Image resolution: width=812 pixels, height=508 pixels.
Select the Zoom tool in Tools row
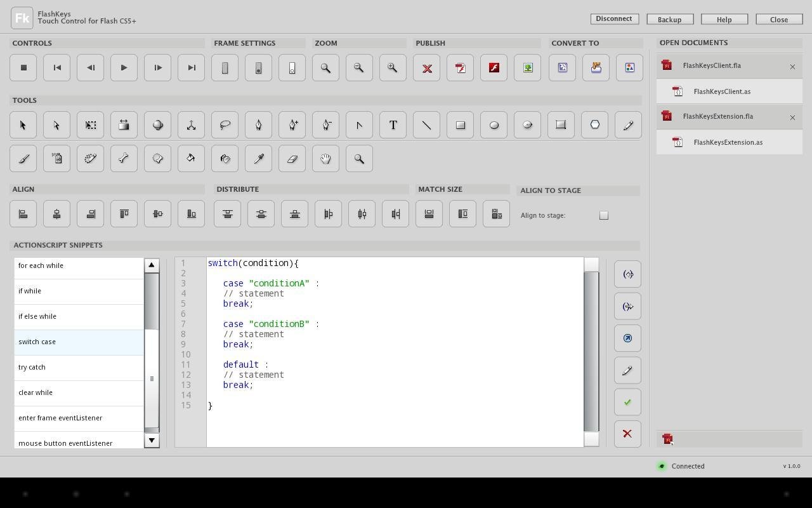click(x=360, y=159)
